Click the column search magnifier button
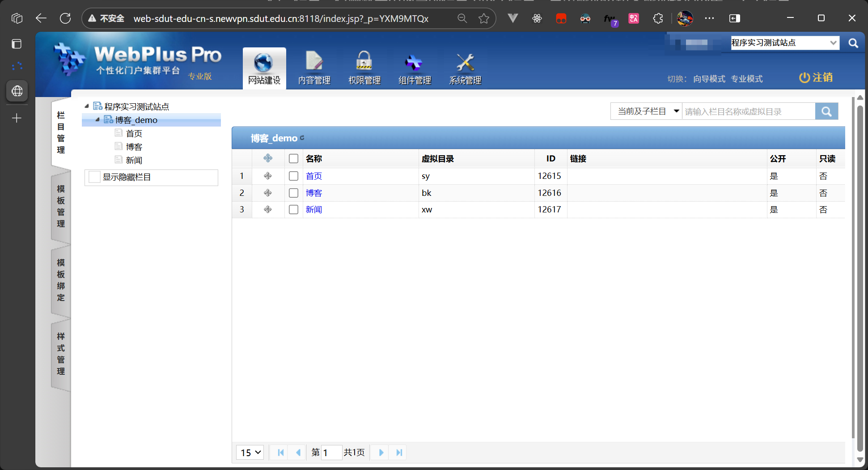 (x=826, y=111)
